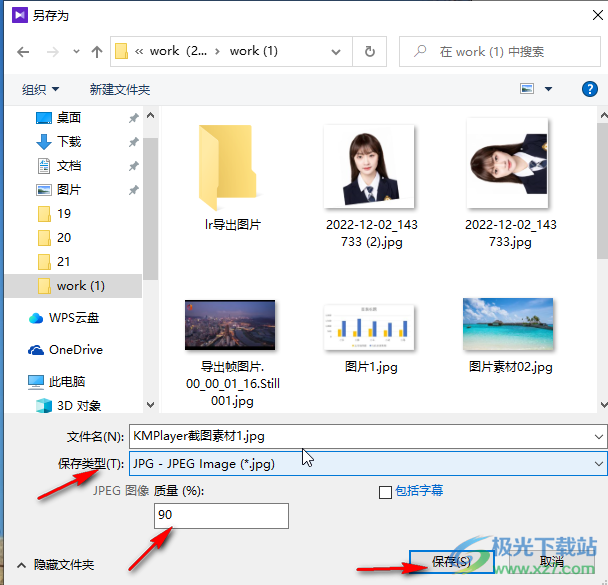Viewport: 608px width, 585px height.
Task: Select 图片 in navigation pane
Action: tap(69, 190)
